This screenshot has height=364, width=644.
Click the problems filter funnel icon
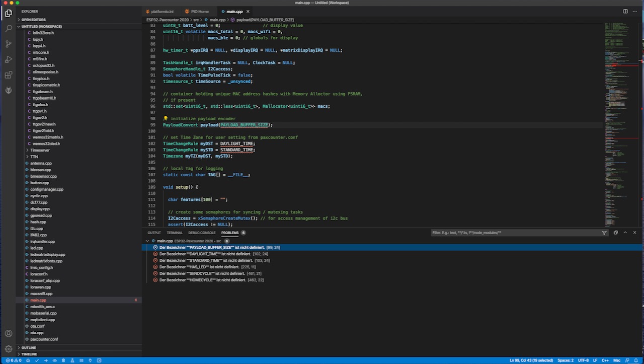pos(604,233)
